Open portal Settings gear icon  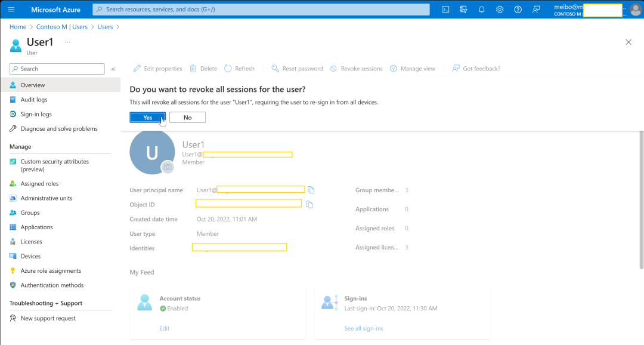point(500,10)
